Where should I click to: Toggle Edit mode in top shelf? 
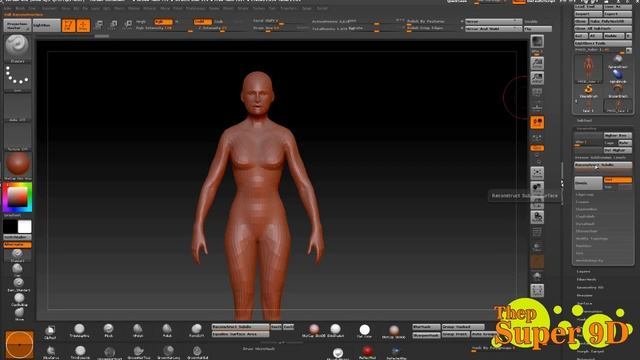point(69,25)
